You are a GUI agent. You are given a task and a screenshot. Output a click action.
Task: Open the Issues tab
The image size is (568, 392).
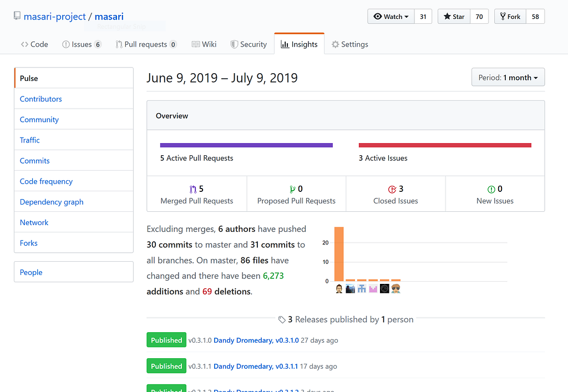pos(82,44)
